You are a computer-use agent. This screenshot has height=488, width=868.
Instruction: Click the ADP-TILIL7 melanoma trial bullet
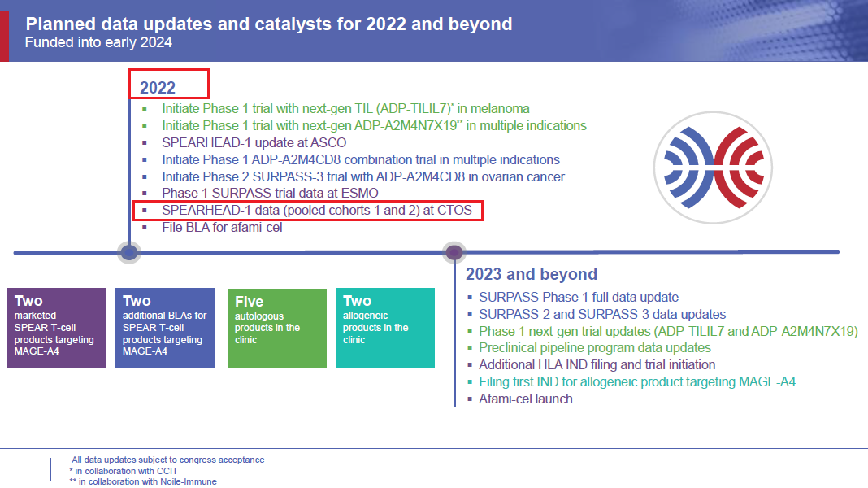pyautogui.click(x=345, y=108)
